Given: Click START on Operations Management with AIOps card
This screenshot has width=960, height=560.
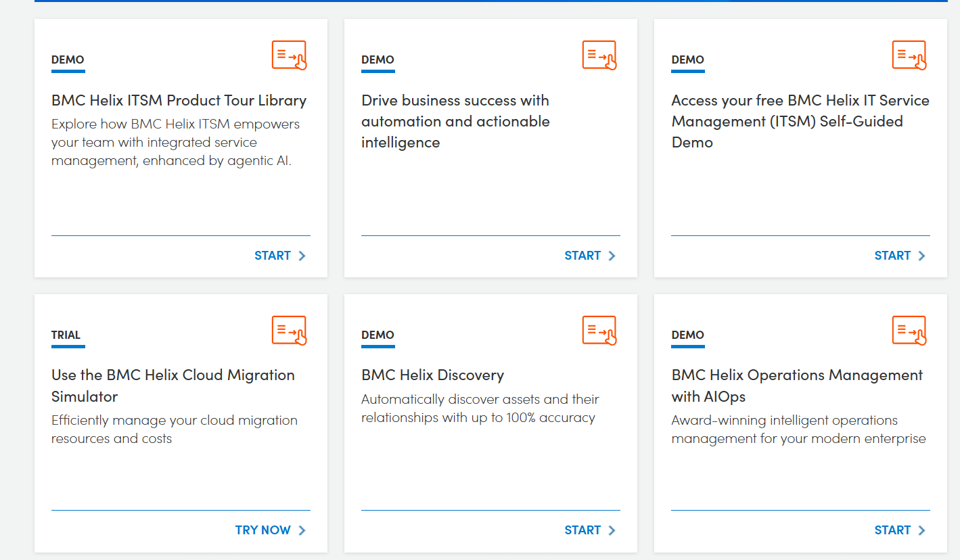Looking at the screenshot, I should (892, 530).
